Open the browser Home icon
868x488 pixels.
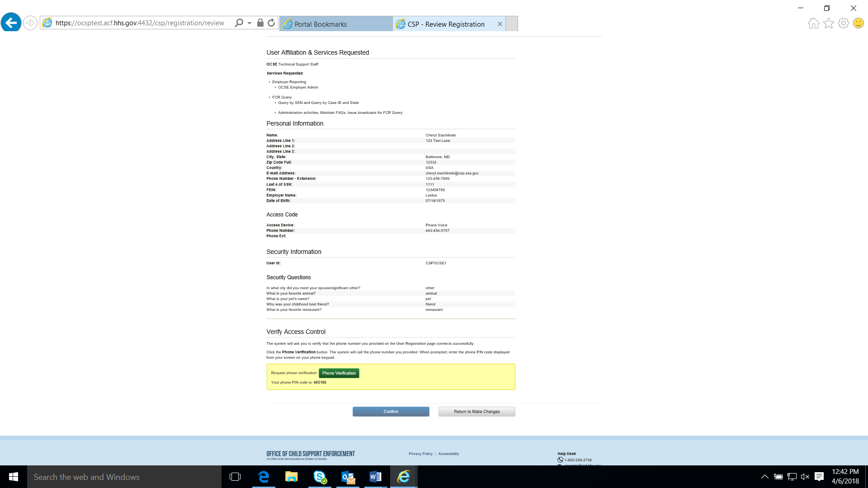813,23
